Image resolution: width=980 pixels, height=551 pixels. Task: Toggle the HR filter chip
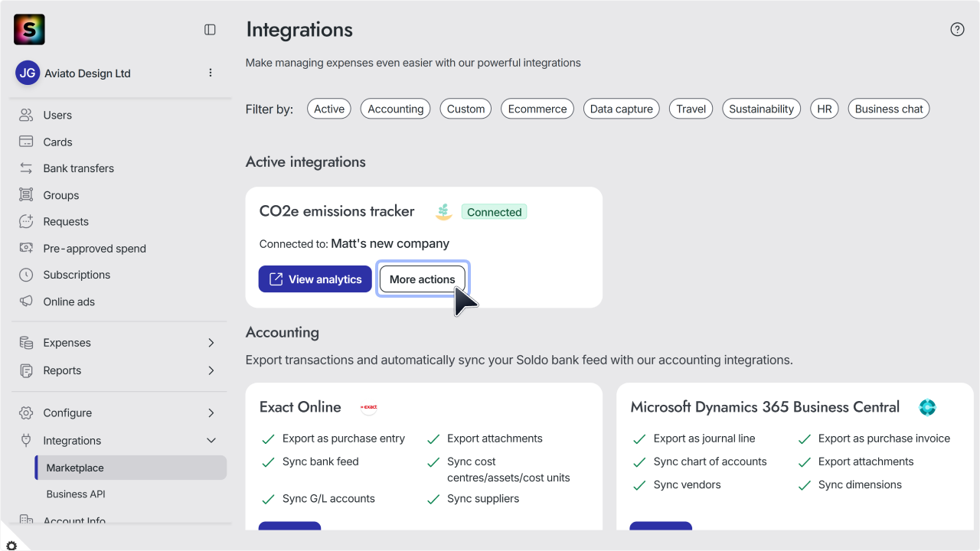825,109
